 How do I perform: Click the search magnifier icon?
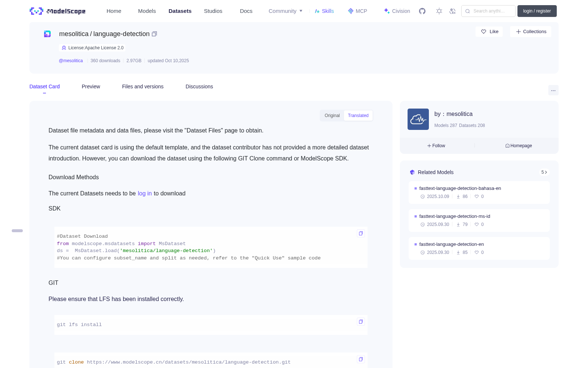467,11
